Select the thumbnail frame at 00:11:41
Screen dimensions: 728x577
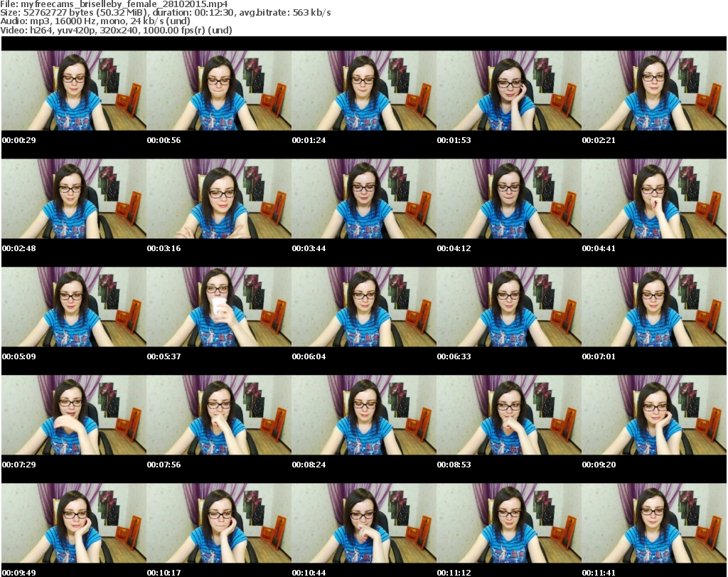tap(654, 523)
